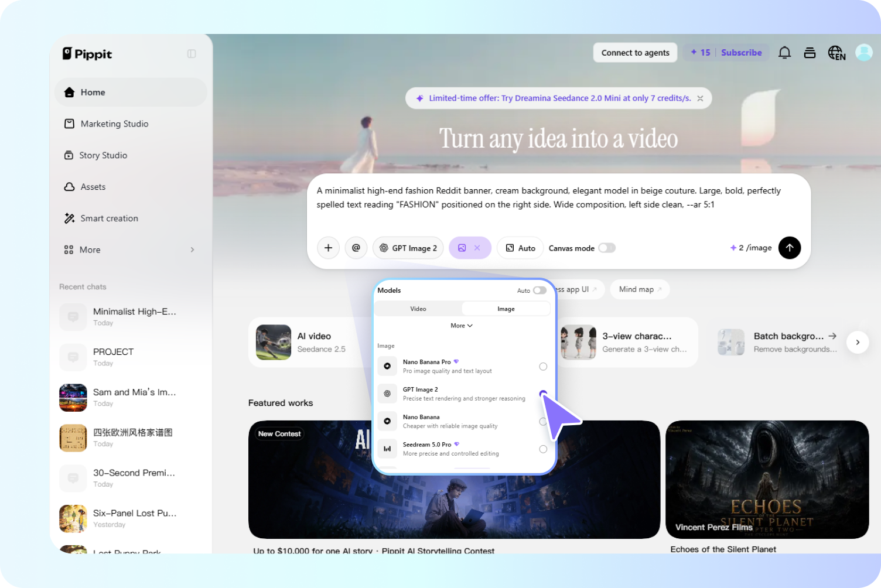This screenshot has height=588, width=881.
Task: Show next tool cards with right arrow
Action: click(x=858, y=343)
